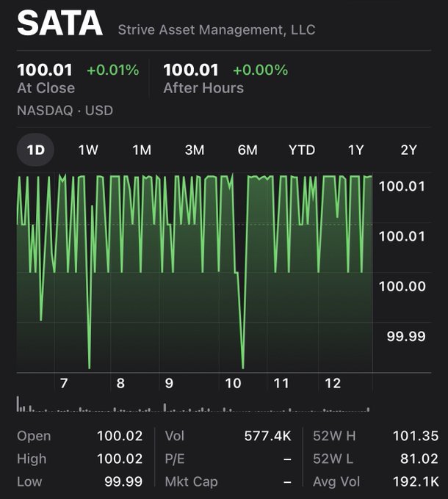Tap the Low value 99.99

123,482
